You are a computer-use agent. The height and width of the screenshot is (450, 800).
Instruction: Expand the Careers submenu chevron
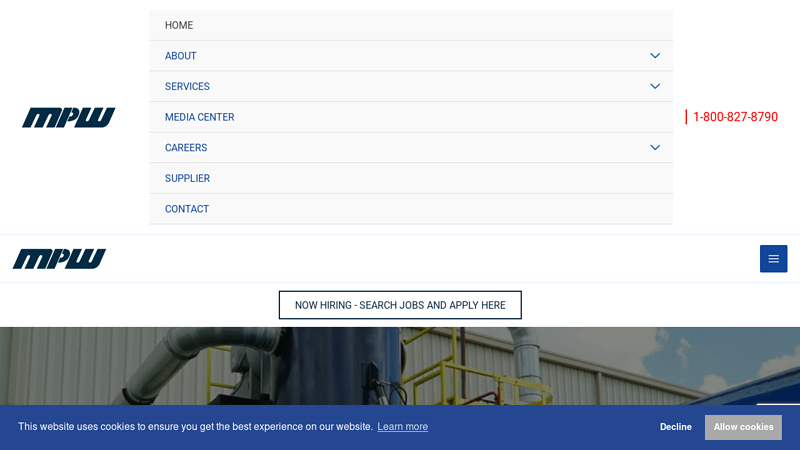[655, 148]
